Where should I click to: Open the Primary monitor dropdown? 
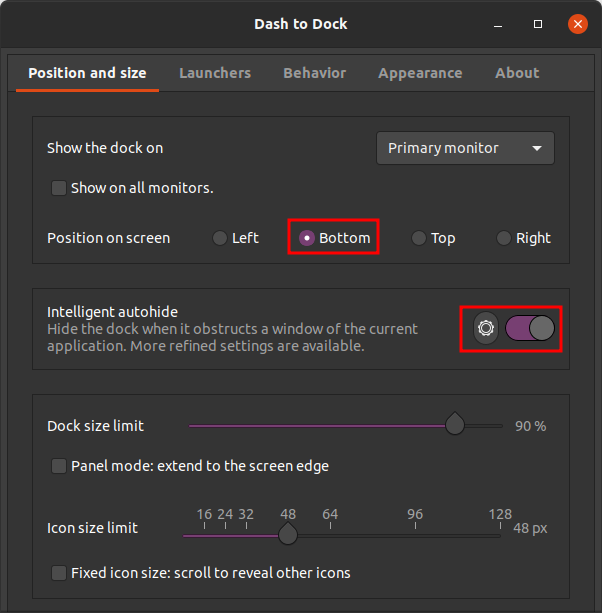[465, 148]
